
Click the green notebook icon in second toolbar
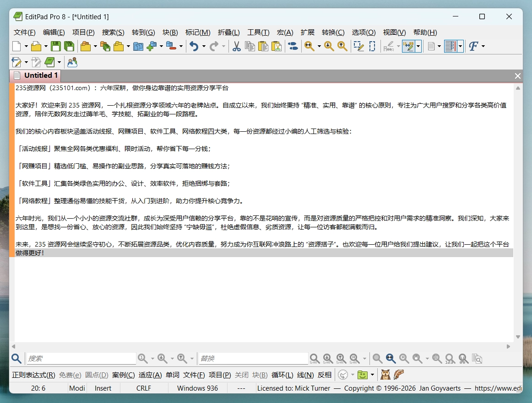(x=49, y=62)
